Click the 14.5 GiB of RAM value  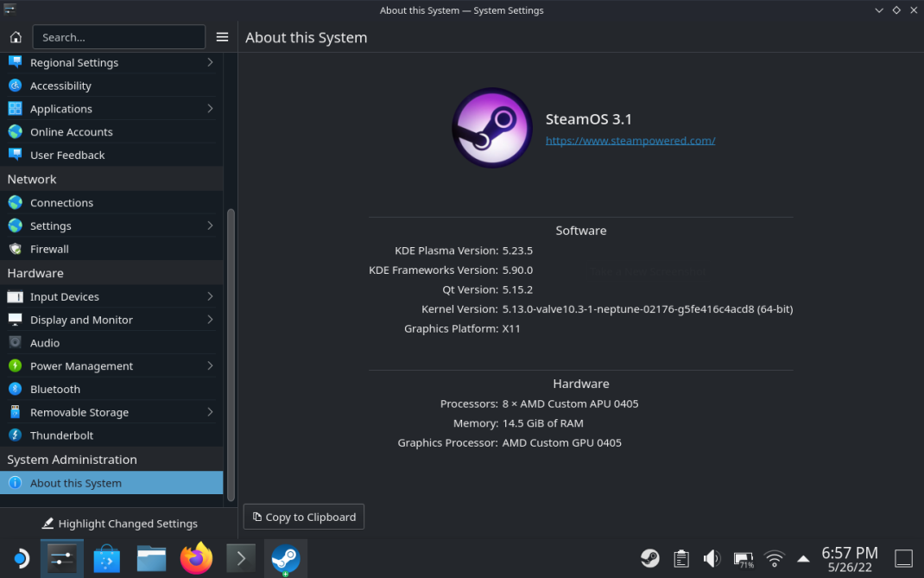(542, 423)
